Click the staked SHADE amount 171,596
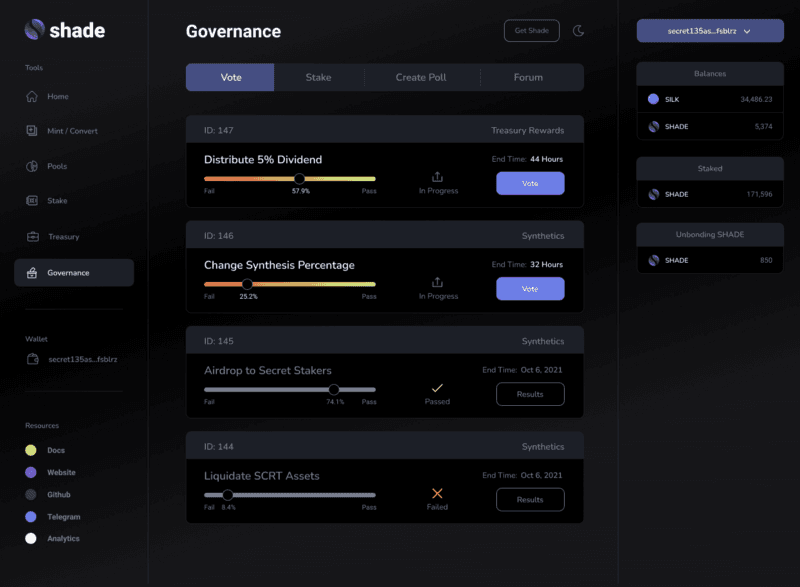The width and height of the screenshot is (800, 587). (759, 194)
